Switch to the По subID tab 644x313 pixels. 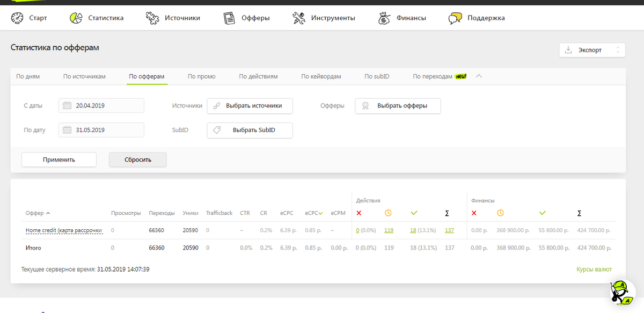[x=377, y=76]
